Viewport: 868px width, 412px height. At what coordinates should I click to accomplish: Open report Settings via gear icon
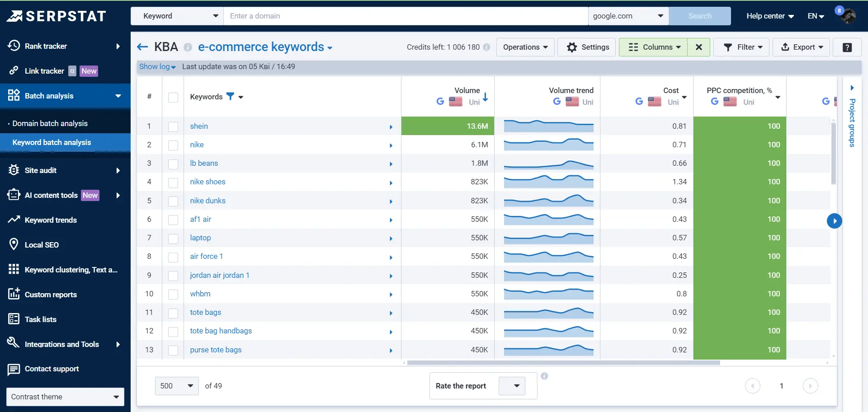click(586, 47)
